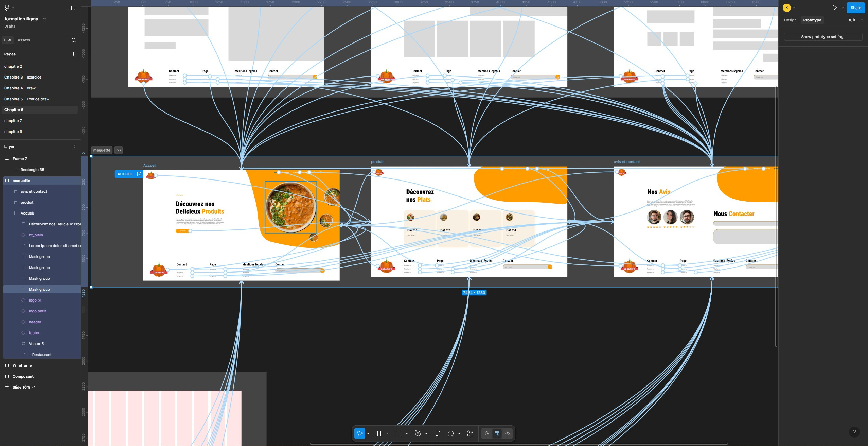The height and width of the screenshot is (446, 868).
Task: Open the Move tool options chevron
Action: 368,434
